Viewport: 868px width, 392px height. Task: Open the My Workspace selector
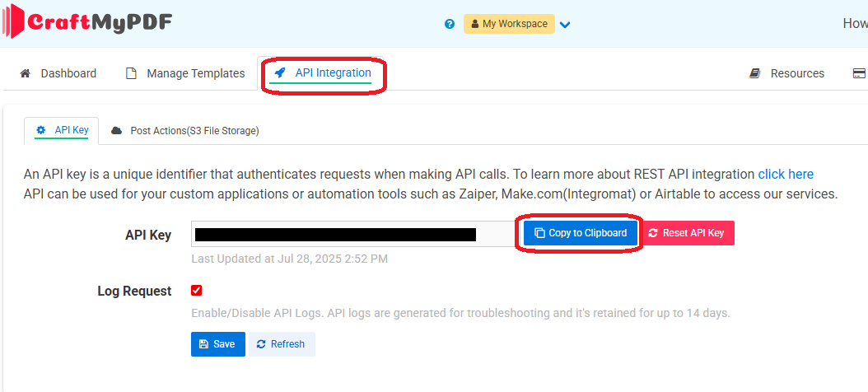(509, 24)
